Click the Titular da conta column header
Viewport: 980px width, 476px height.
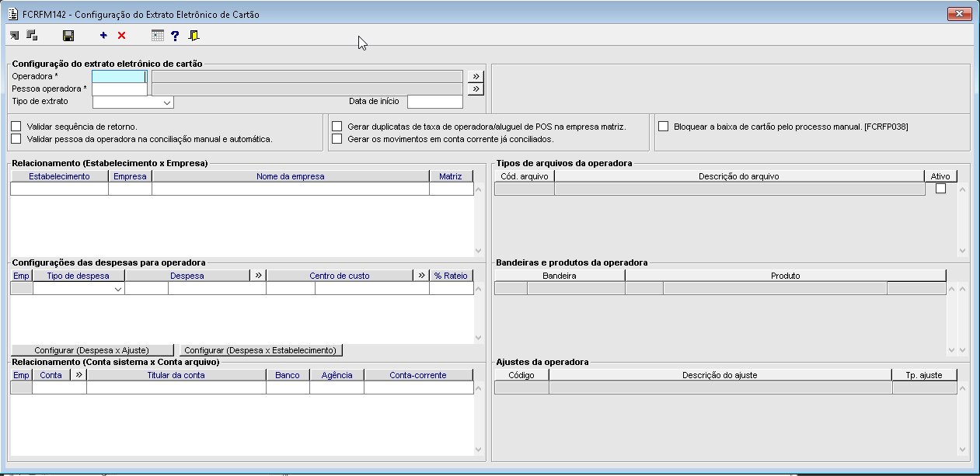[x=176, y=375]
